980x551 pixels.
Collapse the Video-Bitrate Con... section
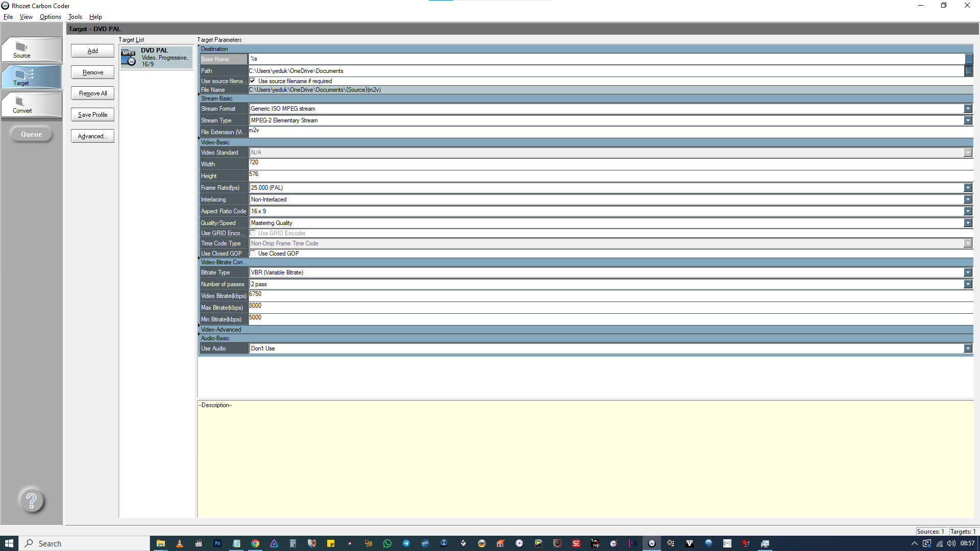(x=585, y=262)
